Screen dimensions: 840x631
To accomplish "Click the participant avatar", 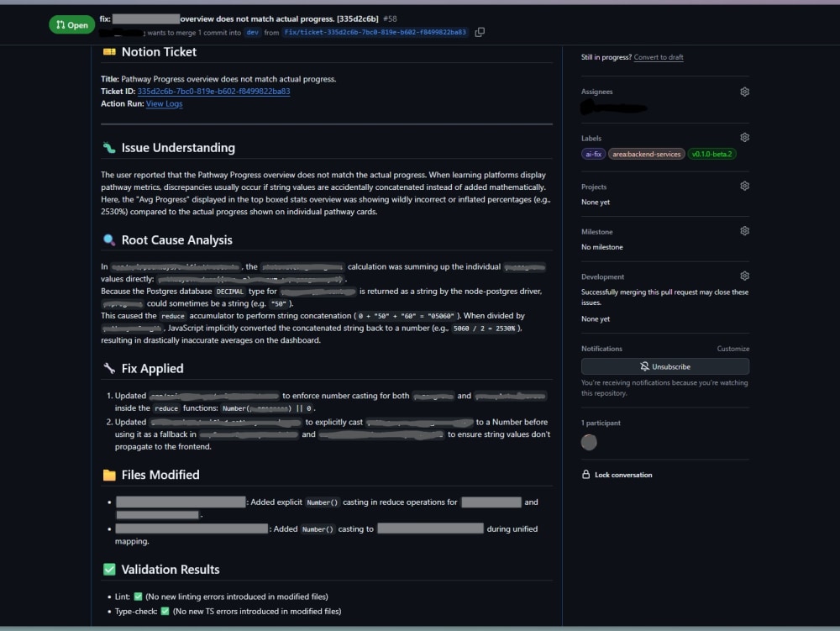I will click(589, 442).
